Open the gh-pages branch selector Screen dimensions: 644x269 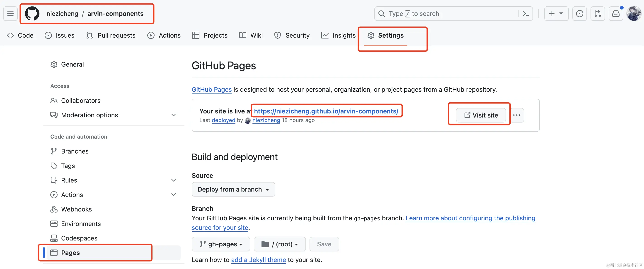pos(221,244)
